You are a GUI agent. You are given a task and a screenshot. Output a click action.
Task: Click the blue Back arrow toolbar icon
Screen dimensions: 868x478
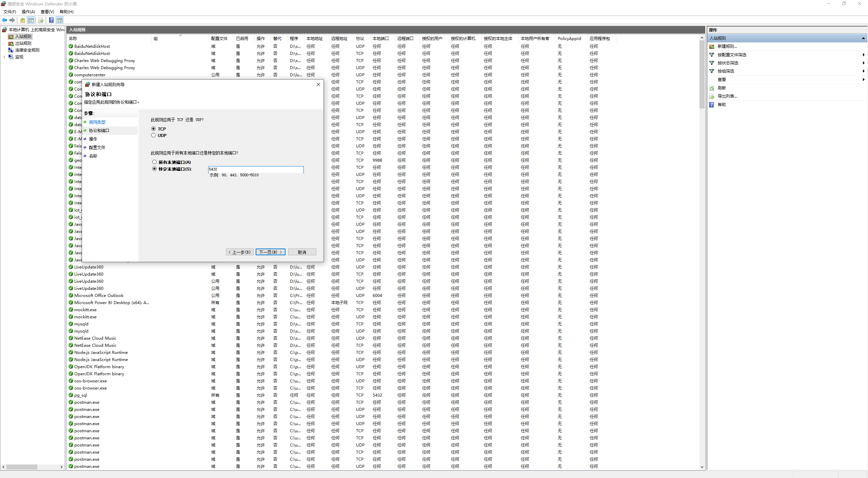[4, 20]
